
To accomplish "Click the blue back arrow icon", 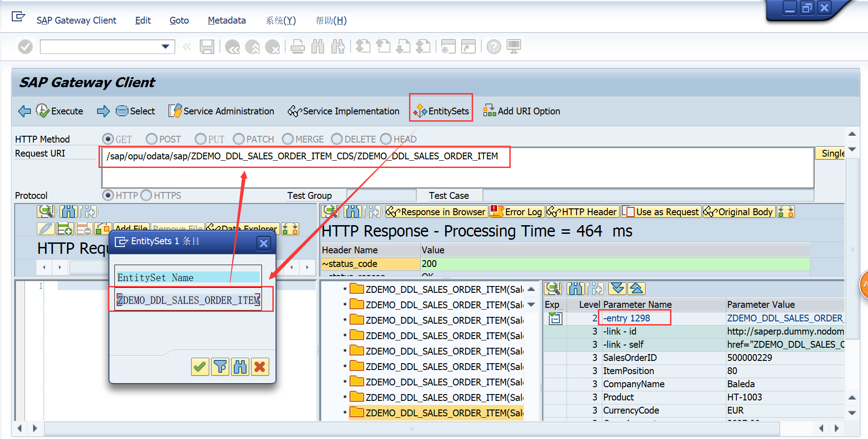I will coord(25,111).
